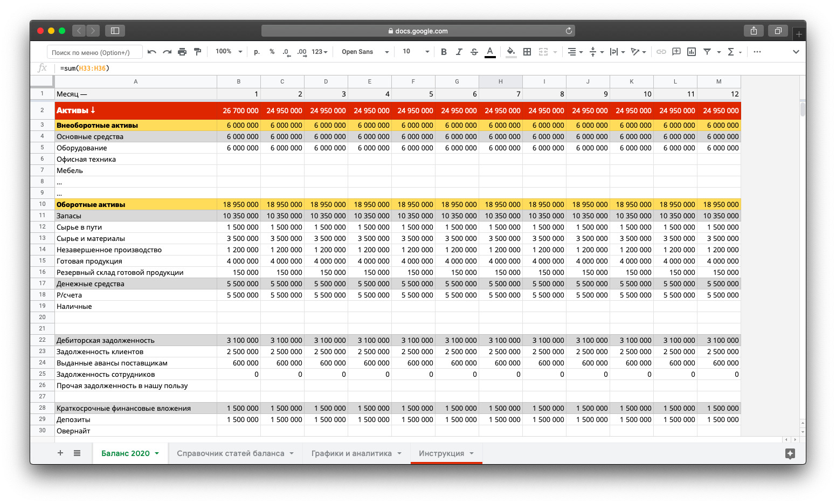The image size is (836, 504).
Task: Open the 100% zoom dropdown
Action: click(x=229, y=52)
